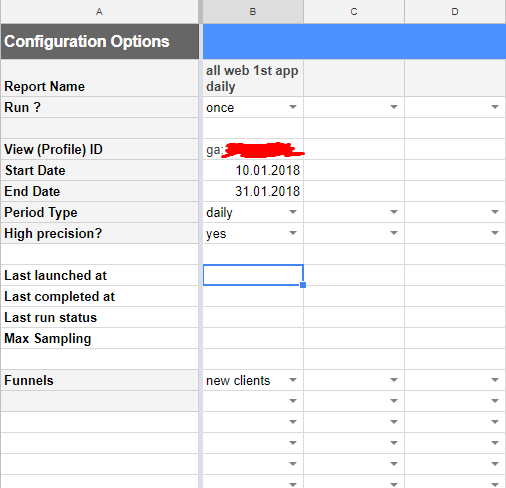Select column D header
Viewport: 506px width, 488px height.
455,12
